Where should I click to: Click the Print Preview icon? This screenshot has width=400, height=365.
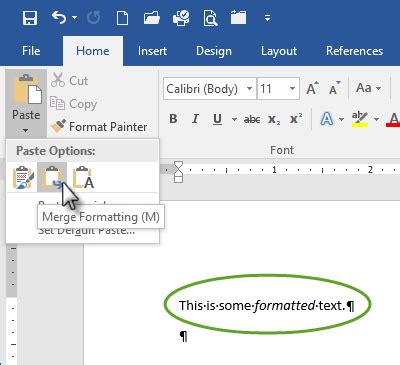point(210,18)
